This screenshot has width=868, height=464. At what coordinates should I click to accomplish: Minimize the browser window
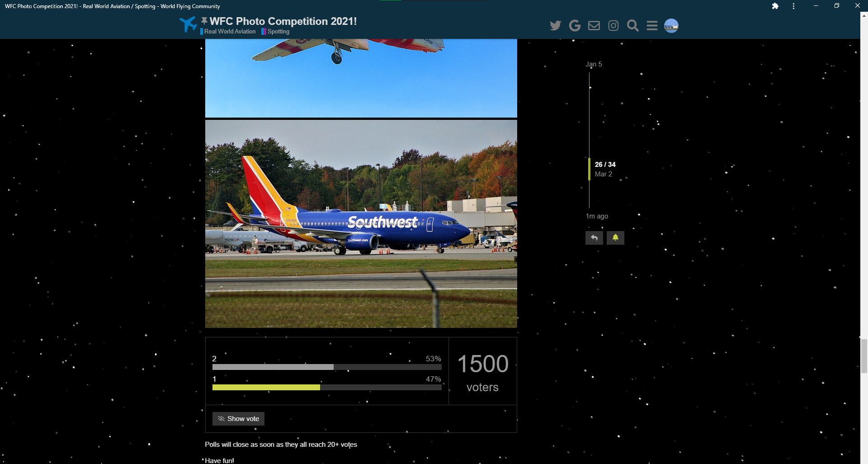coord(816,6)
